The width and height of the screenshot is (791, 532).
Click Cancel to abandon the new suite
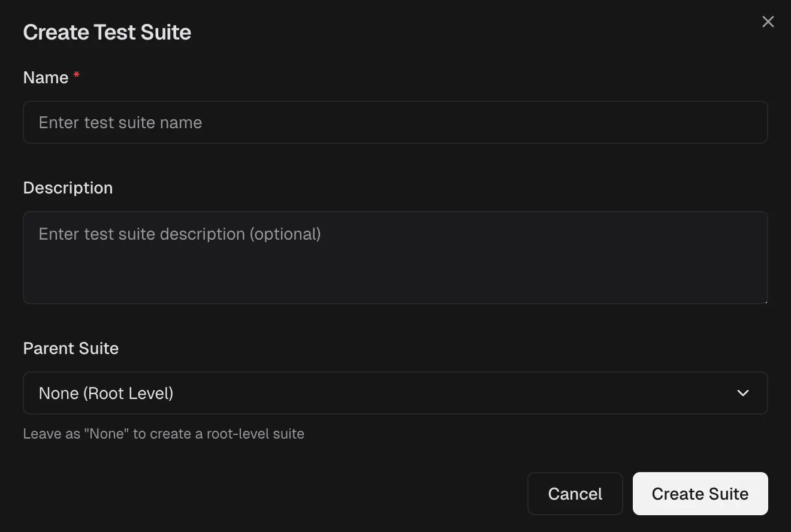click(575, 493)
